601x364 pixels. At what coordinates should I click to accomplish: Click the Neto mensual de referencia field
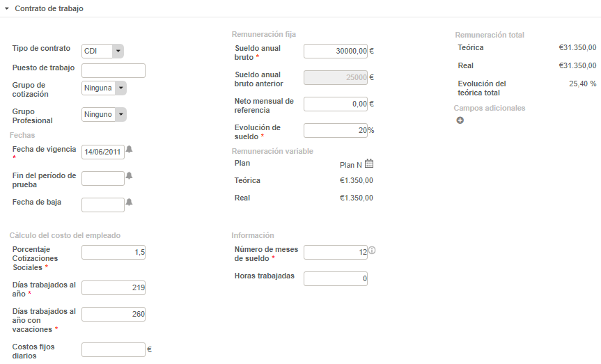coord(336,104)
